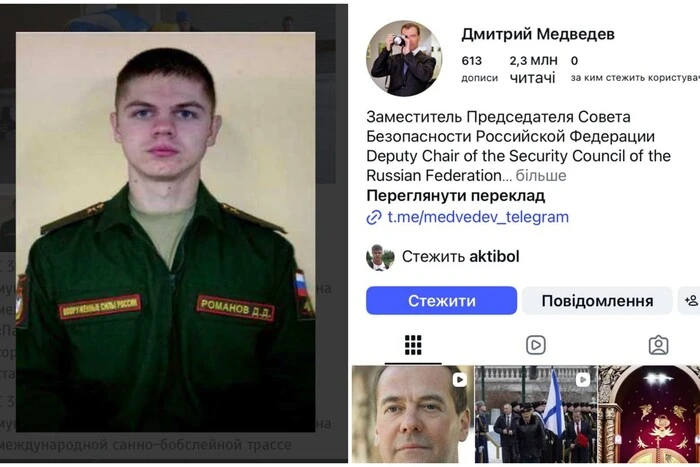Open the face close-up post thumbnail

[x=412, y=414]
